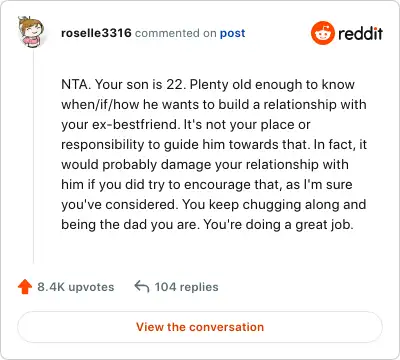Click the 'NTA. Your son is 22' line
The height and width of the screenshot is (360, 400).
coord(208,85)
